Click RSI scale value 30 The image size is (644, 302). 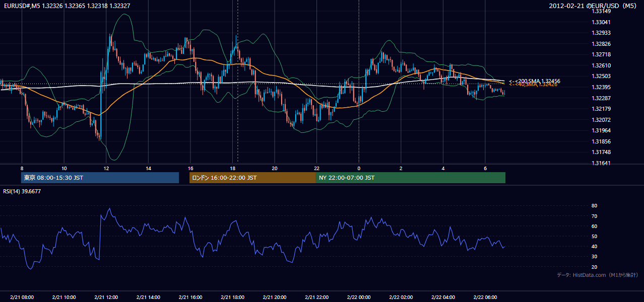point(595,257)
